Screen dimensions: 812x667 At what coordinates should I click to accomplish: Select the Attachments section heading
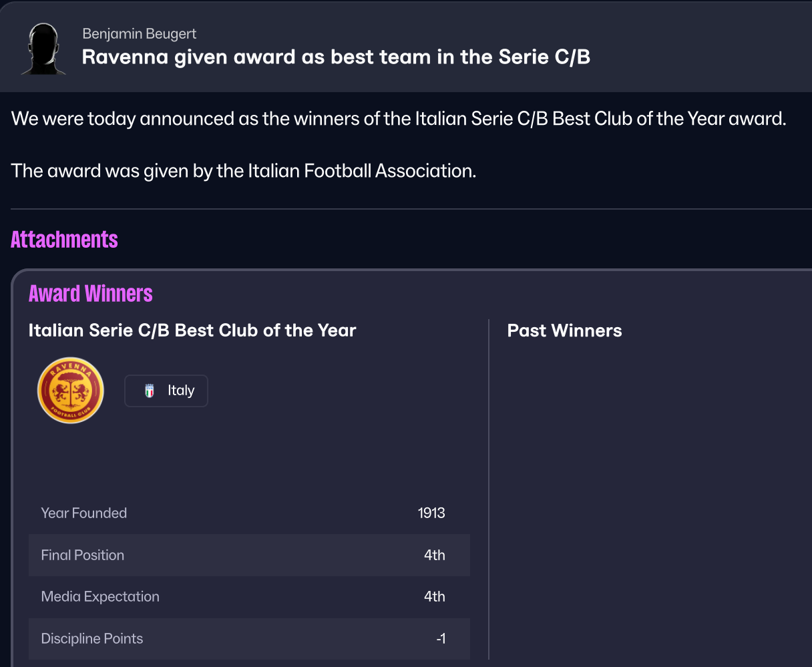tap(64, 240)
